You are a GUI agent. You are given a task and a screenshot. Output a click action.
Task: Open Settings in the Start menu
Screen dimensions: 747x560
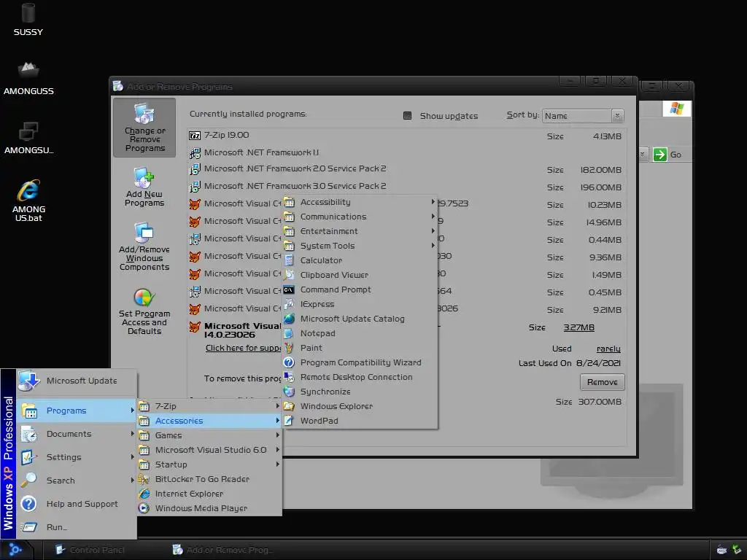pos(76,457)
